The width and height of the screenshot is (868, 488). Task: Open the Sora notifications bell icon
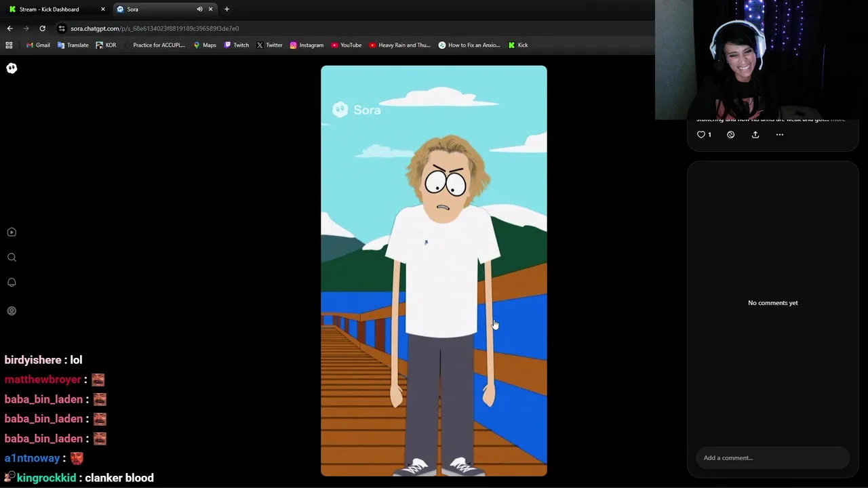coord(12,283)
